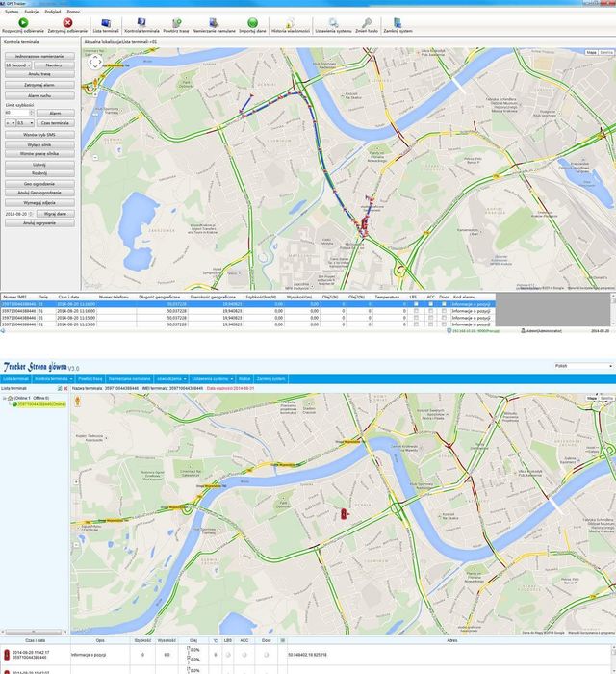
Task: Click the Powtórz trasę toolbar icon
Action: tap(176, 23)
